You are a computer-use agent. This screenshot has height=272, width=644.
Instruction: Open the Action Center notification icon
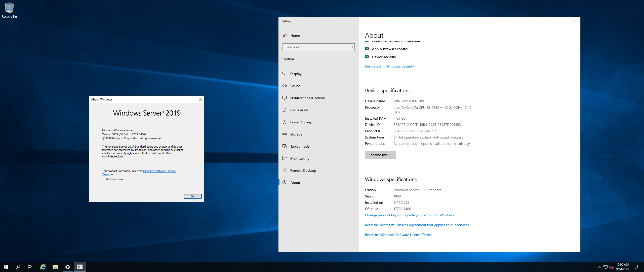pyautogui.click(x=636, y=267)
